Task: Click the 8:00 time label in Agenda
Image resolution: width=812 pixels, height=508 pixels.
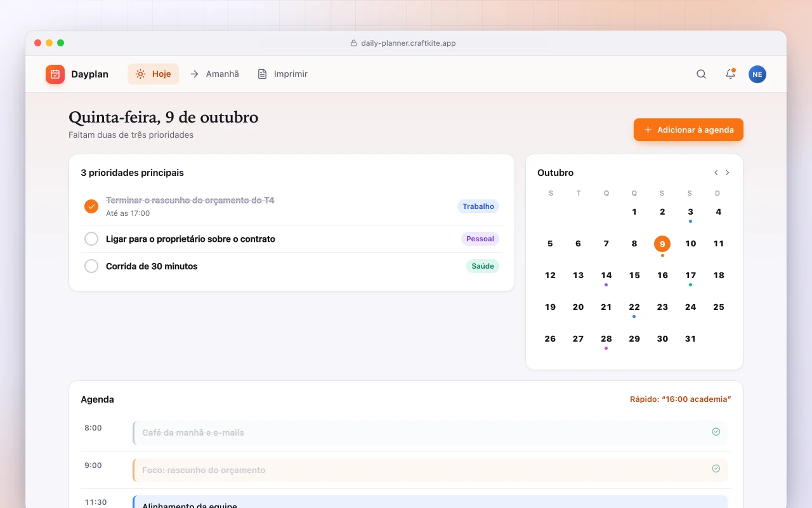Action: pos(93,428)
